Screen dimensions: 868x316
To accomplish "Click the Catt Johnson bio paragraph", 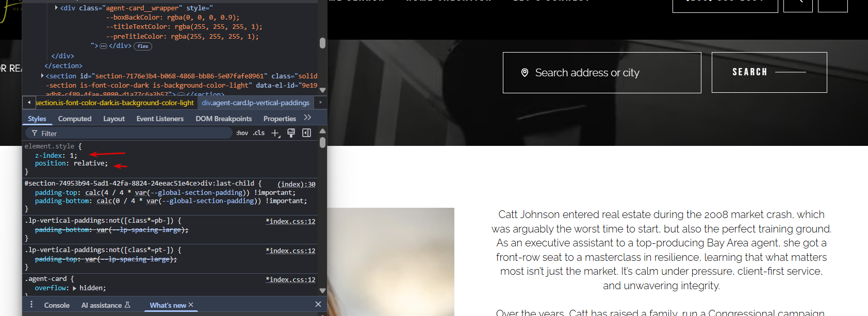I will pos(662,250).
